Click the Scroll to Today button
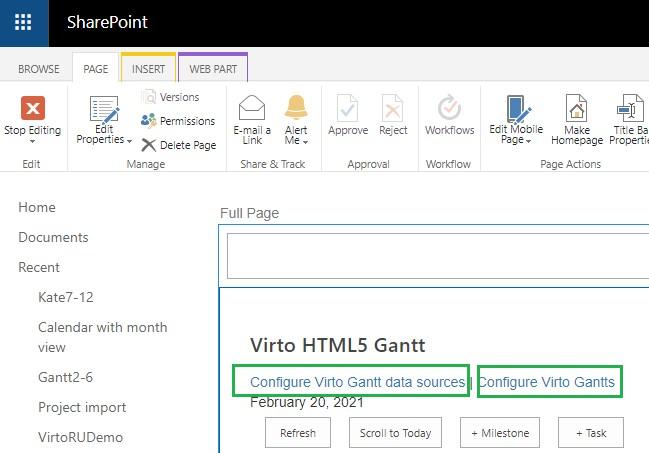The height and width of the screenshot is (453, 649). [395, 433]
